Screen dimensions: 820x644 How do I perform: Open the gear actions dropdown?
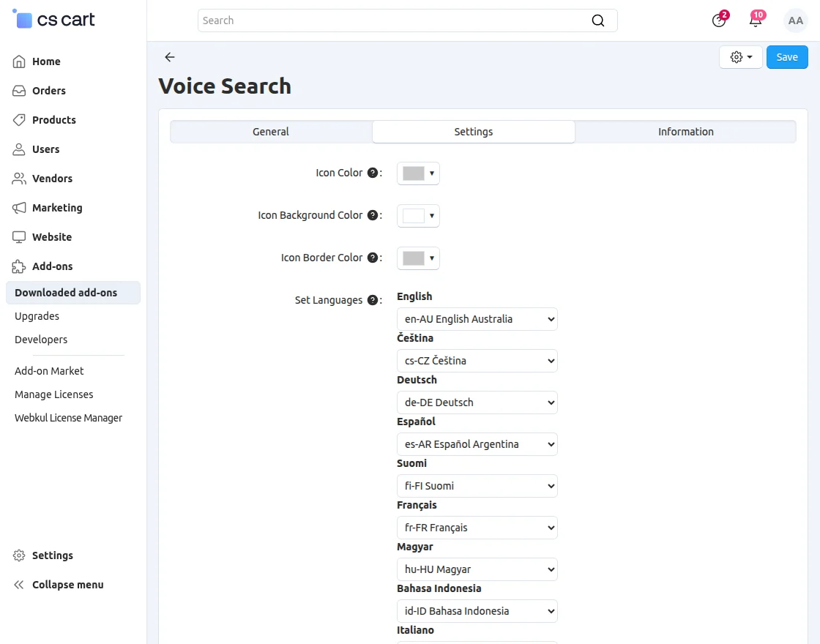coord(740,57)
